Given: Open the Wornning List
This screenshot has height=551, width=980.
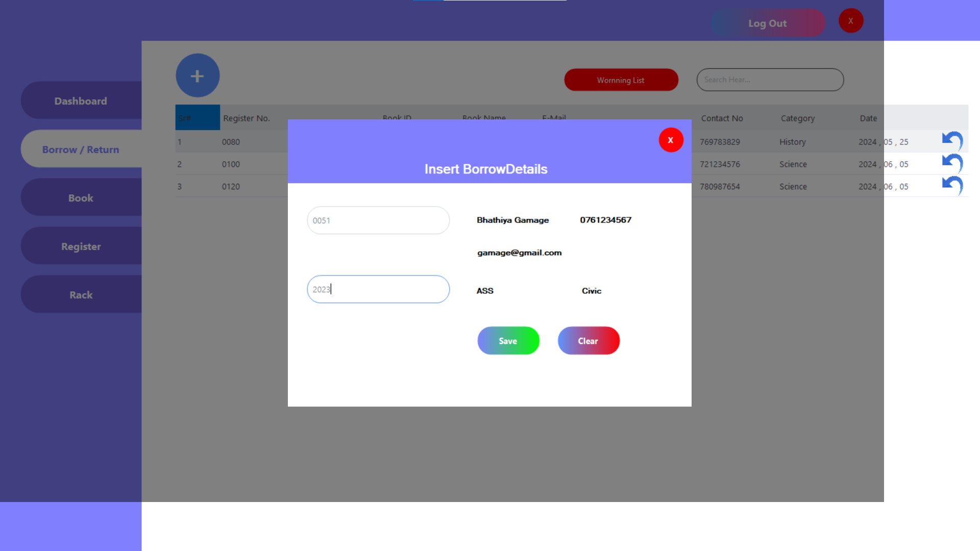Looking at the screenshot, I should [621, 80].
